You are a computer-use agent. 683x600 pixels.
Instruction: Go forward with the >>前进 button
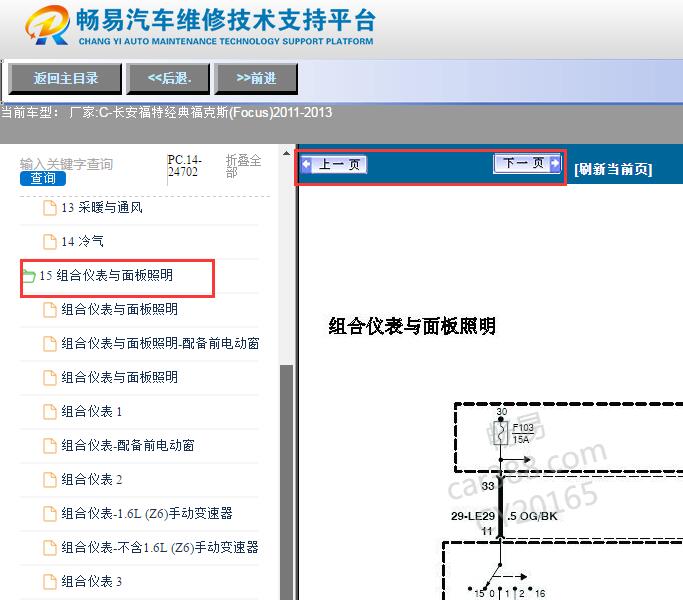(256, 79)
